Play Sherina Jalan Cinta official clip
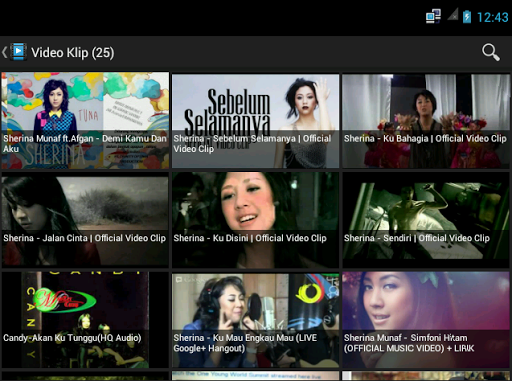 pos(85,220)
